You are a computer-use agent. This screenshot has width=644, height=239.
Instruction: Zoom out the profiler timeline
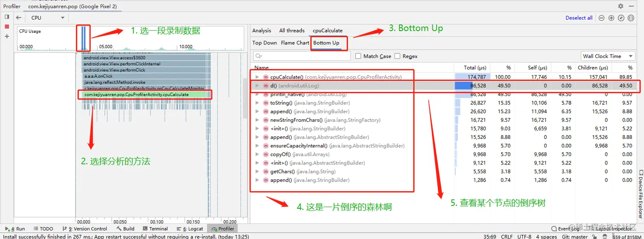click(x=601, y=18)
